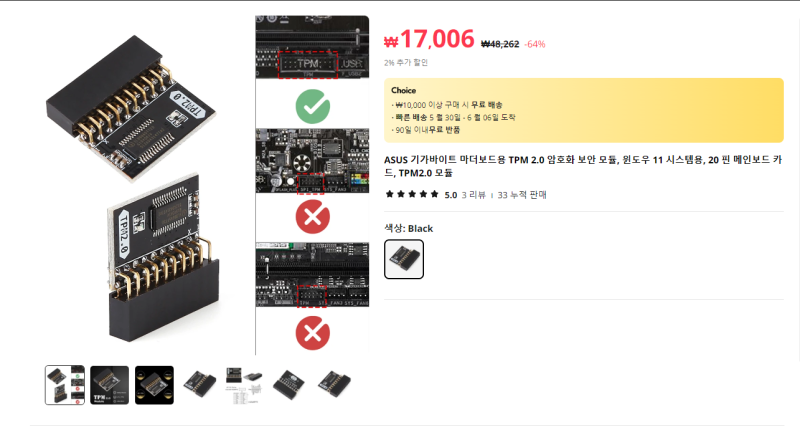Select the seventh last module thumbnail
Viewport: 800px width, 445px height.
(x=334, y=385)
